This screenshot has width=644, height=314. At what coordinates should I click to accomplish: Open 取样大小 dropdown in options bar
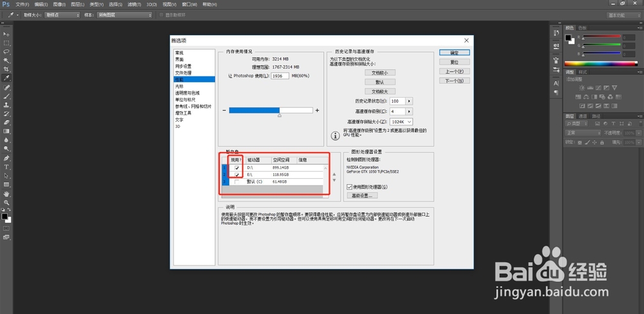click(x=62, y=15)
